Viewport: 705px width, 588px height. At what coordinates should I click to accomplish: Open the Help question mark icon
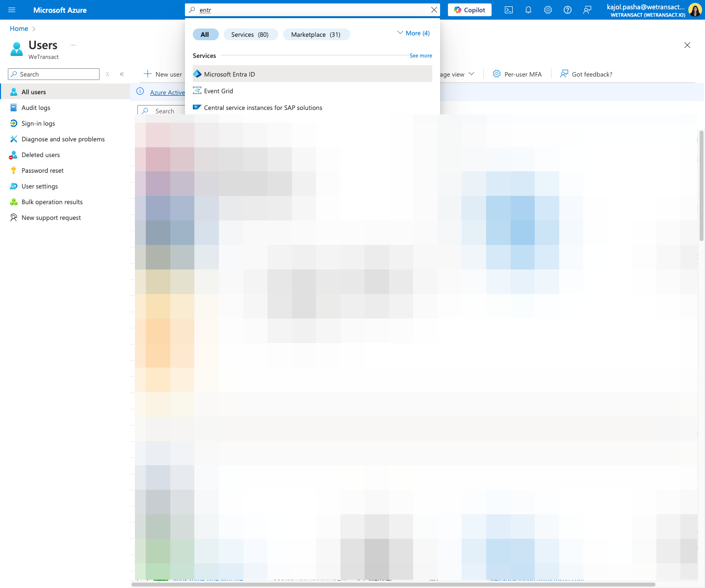568,10
